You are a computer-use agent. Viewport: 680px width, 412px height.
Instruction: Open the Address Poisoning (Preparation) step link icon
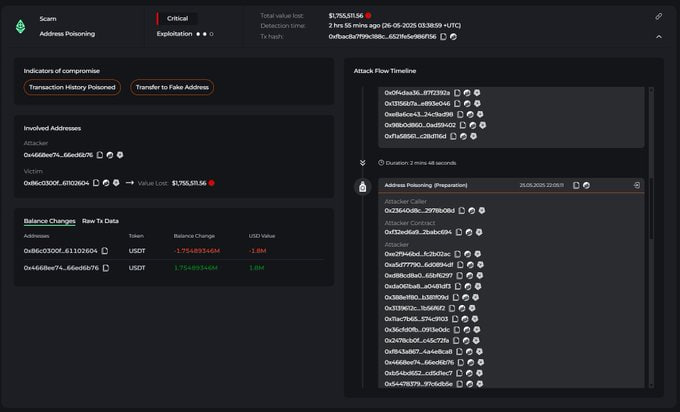click(637, 185)
